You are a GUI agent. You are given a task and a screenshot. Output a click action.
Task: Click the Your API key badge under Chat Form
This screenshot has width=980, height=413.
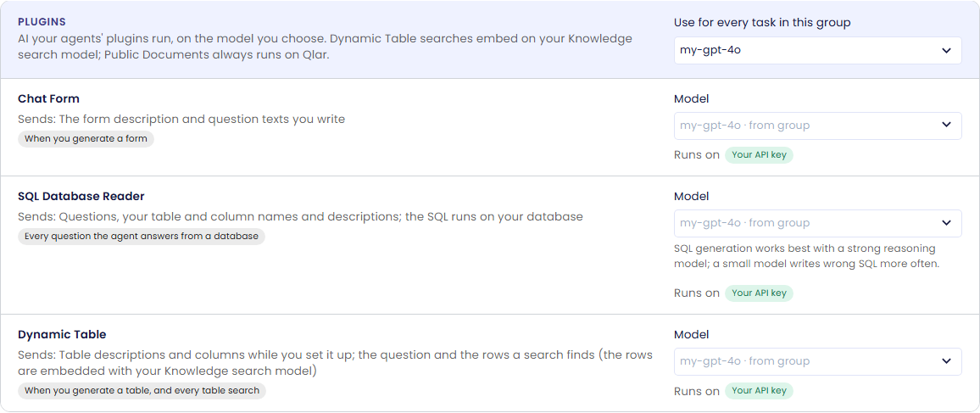coord(759,155)
